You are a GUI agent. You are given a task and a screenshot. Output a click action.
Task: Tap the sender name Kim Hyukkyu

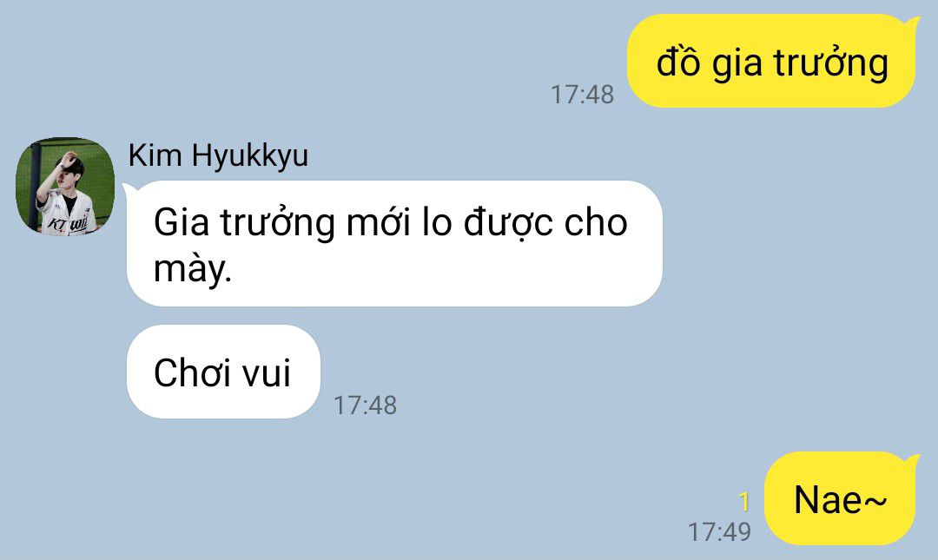218,155
